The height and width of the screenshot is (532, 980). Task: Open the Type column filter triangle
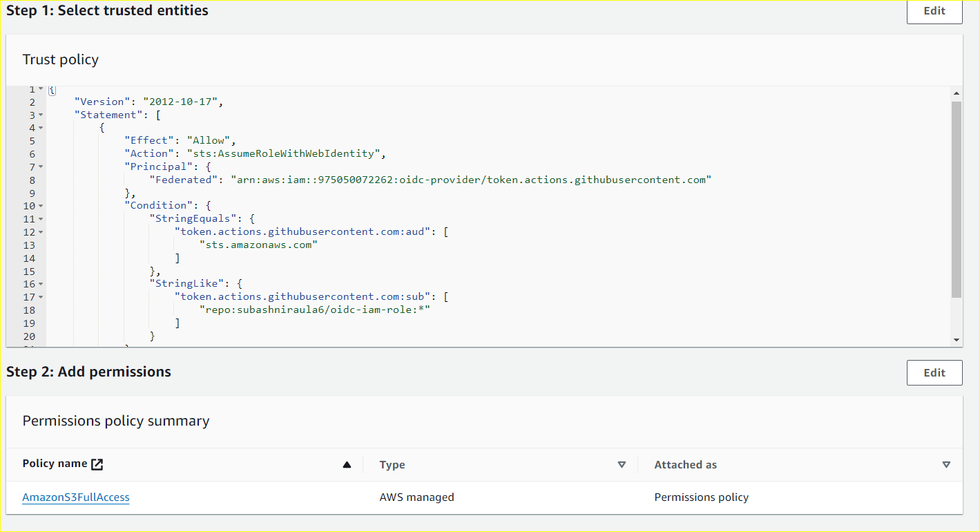[x=622, y=465]
